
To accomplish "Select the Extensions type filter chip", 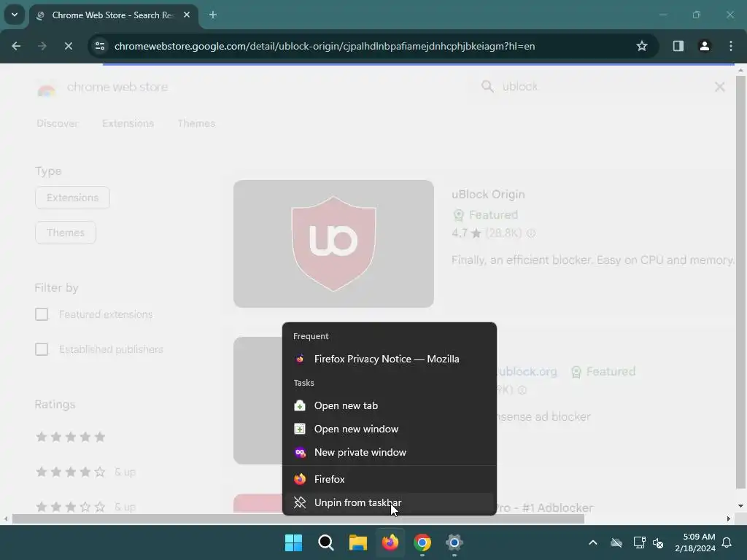I will [72, 198].
